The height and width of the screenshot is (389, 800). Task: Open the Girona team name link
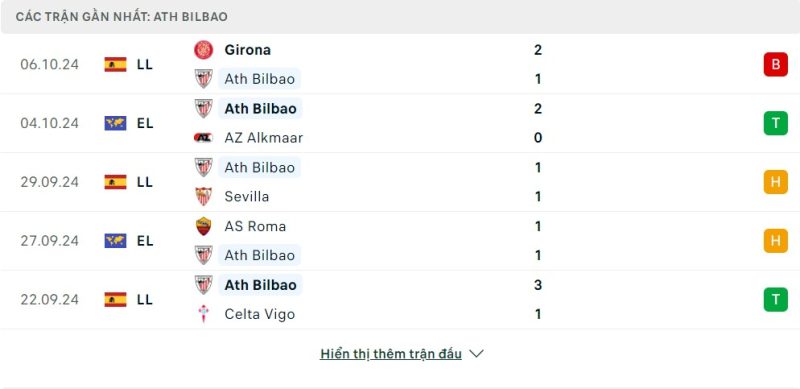pyautogui.click(x=247, y=50)
